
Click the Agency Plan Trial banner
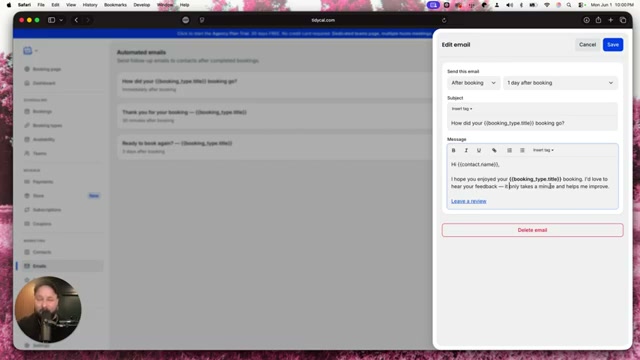304,33
